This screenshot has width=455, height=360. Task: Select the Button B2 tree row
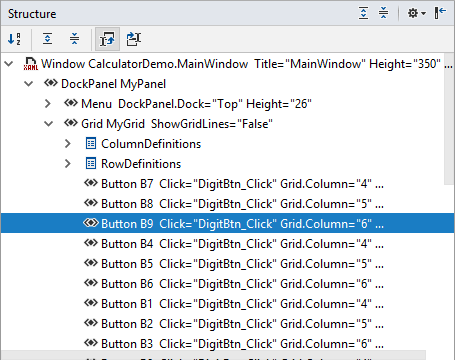pos(227,324)
